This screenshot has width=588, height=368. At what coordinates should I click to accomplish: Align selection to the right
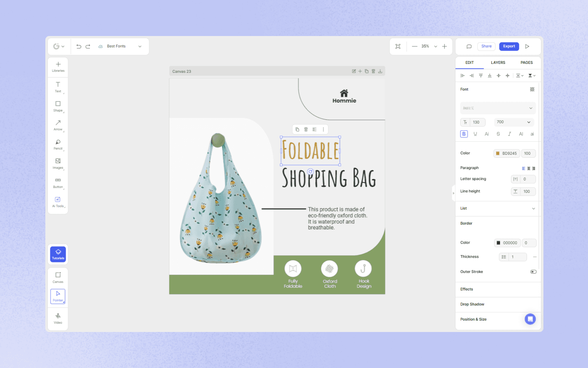(471, 76)
